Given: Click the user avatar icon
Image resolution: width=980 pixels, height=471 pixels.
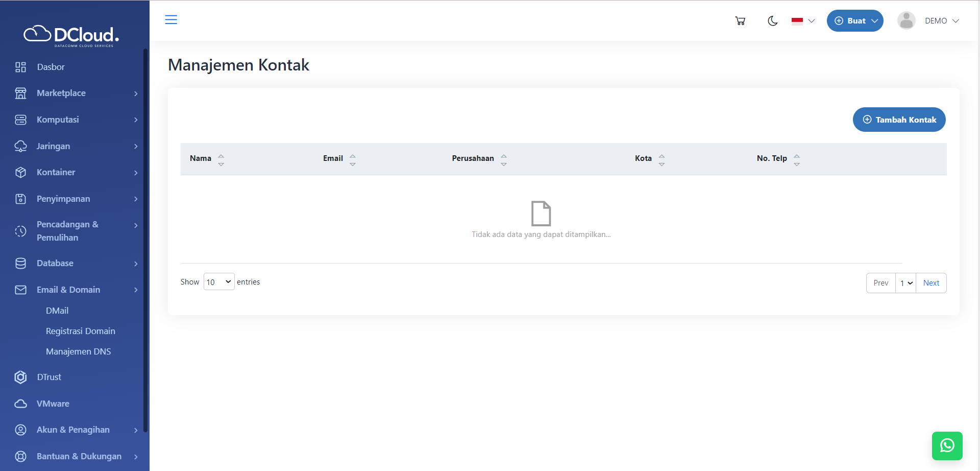Looking at the screenshot, I should [x=906, y=21].
